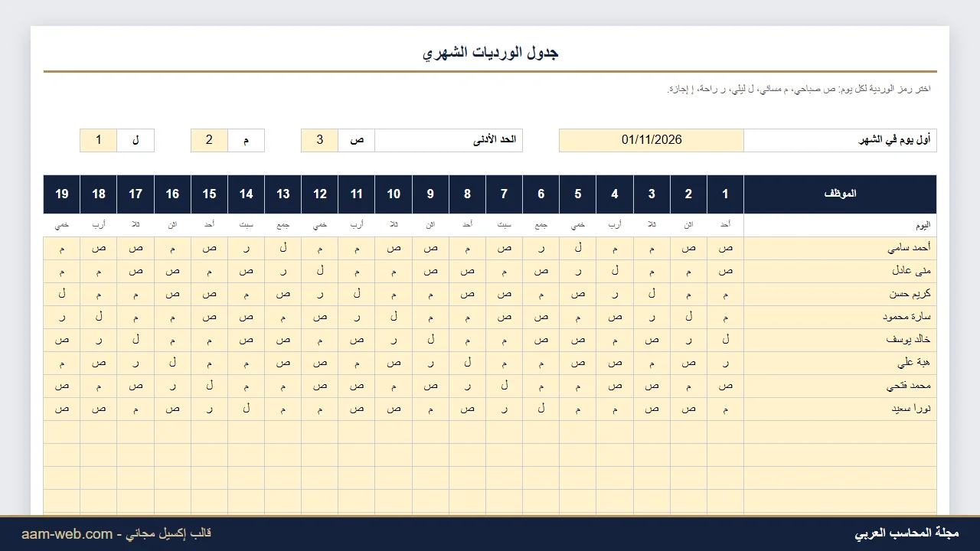
Task: Select the day 19 column header
Action: tap(62, 194)
